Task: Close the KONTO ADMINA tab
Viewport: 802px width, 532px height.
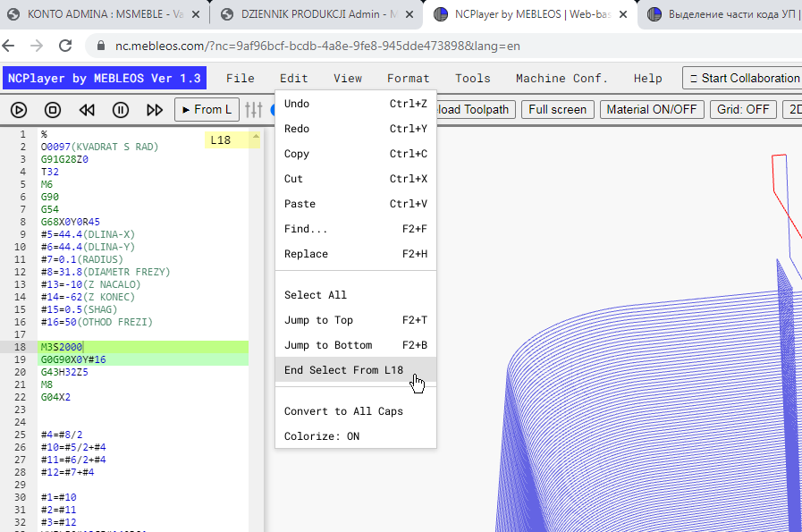Action: tap(196, 14)
